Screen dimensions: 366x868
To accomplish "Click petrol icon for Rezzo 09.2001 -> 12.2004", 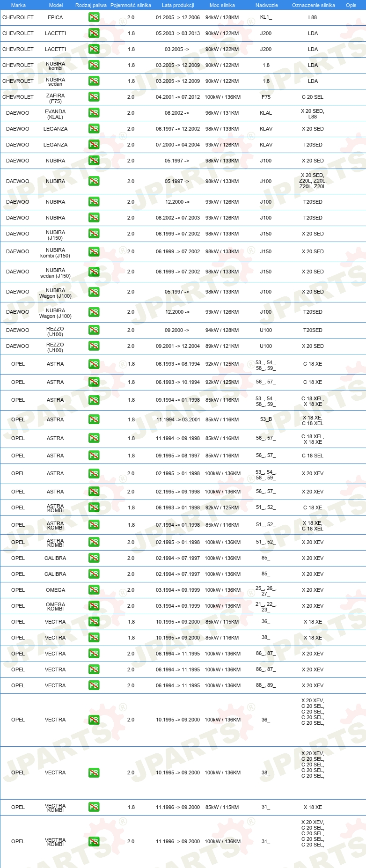I will [x=94, y=346].
